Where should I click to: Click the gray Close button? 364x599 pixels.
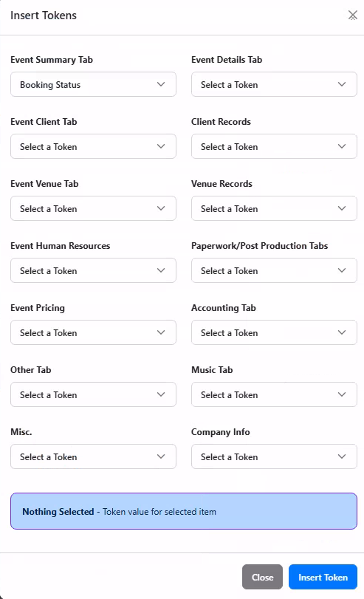point(262,577)
